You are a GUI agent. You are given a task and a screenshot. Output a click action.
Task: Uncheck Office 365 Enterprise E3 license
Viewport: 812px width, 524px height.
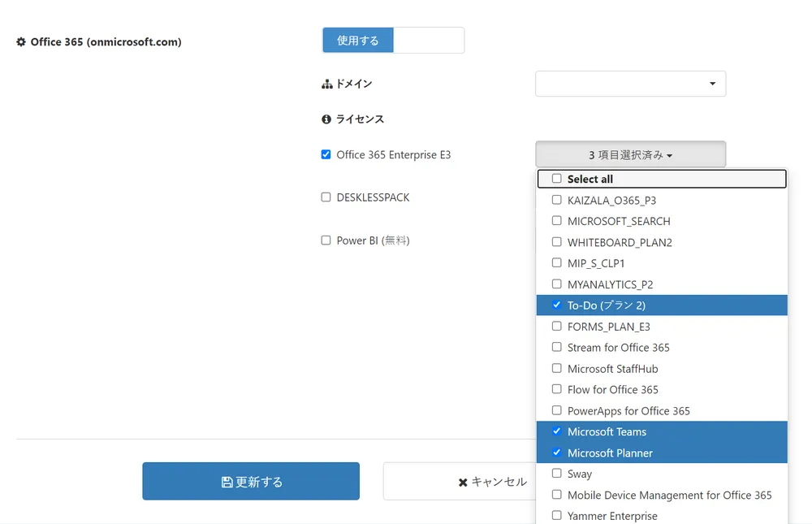pyautogui.click(x=326, y=154)
